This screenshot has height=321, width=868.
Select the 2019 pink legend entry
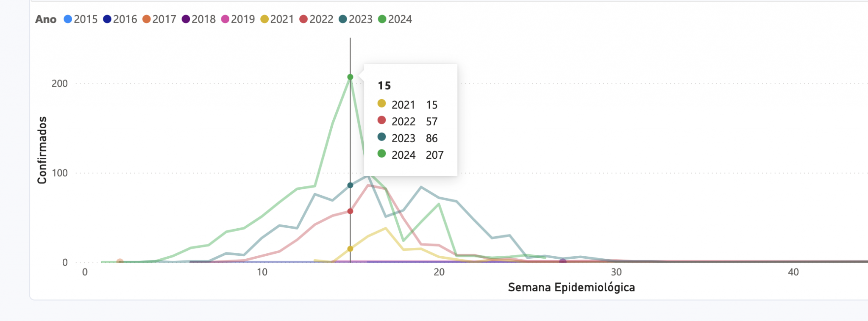[x=238, y=19]
